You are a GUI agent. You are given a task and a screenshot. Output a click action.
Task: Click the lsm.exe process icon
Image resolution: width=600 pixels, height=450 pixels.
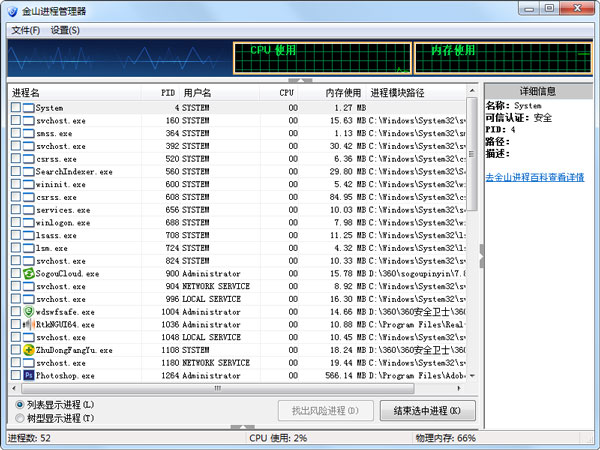[x=28, y=248]
